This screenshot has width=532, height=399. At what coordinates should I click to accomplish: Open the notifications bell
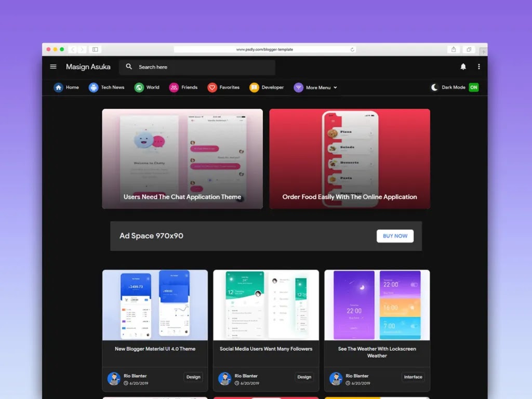[463, 66]
